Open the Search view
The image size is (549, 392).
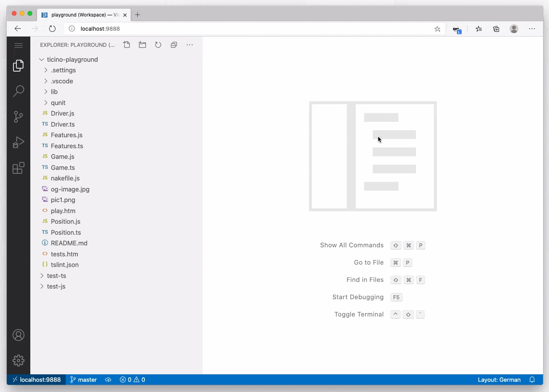tap(18, 91)
